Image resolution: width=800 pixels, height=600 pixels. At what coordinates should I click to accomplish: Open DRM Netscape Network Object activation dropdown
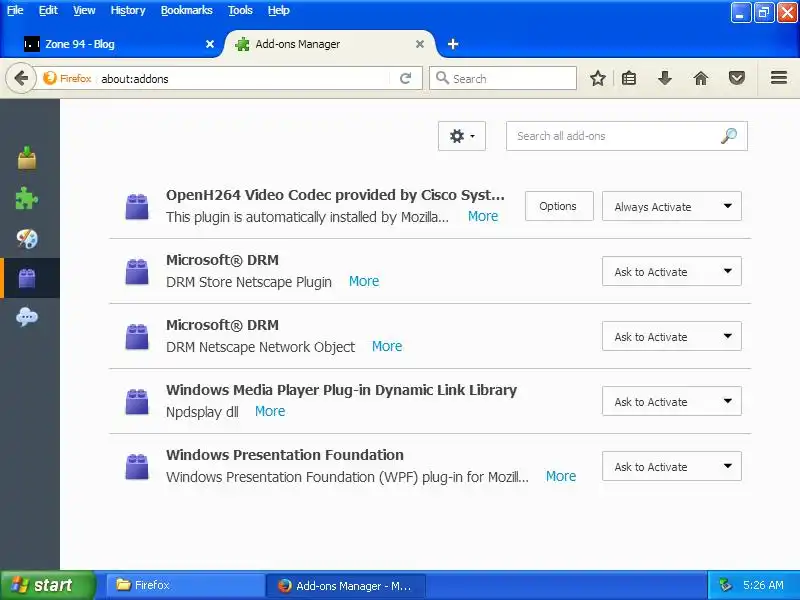[671, 336]
